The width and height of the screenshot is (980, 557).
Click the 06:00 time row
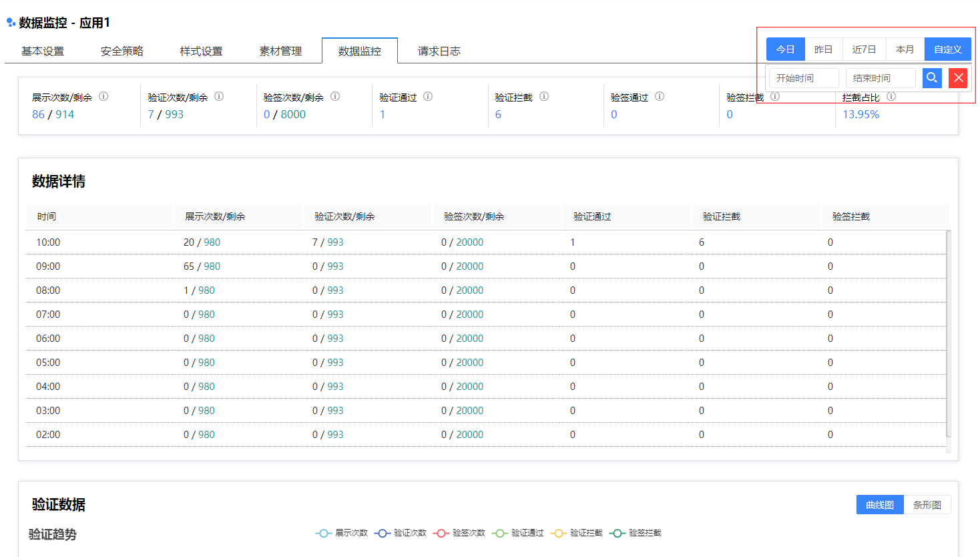click(x=486, y=339)
